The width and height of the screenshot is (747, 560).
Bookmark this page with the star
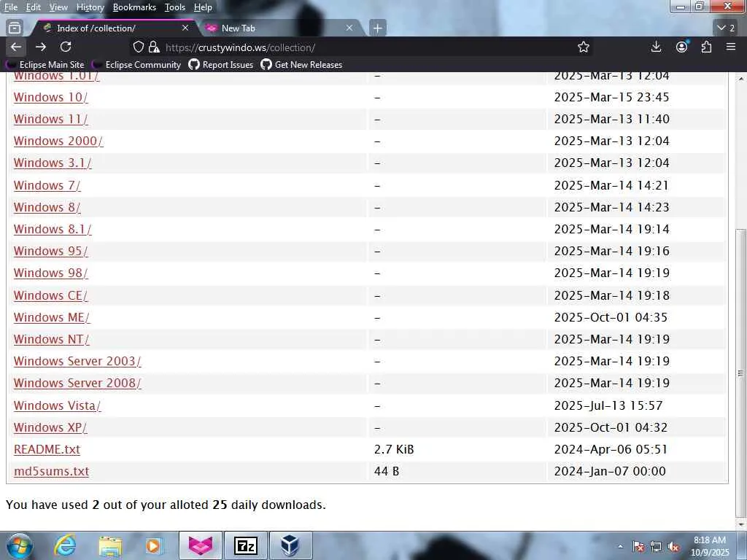pyautogui.click(x=583, y=47)
